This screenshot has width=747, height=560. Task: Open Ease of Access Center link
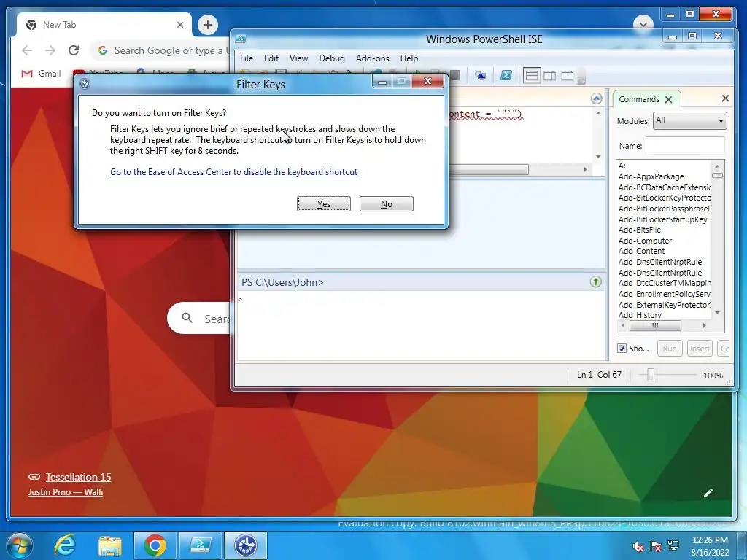[x=233, y=172]
